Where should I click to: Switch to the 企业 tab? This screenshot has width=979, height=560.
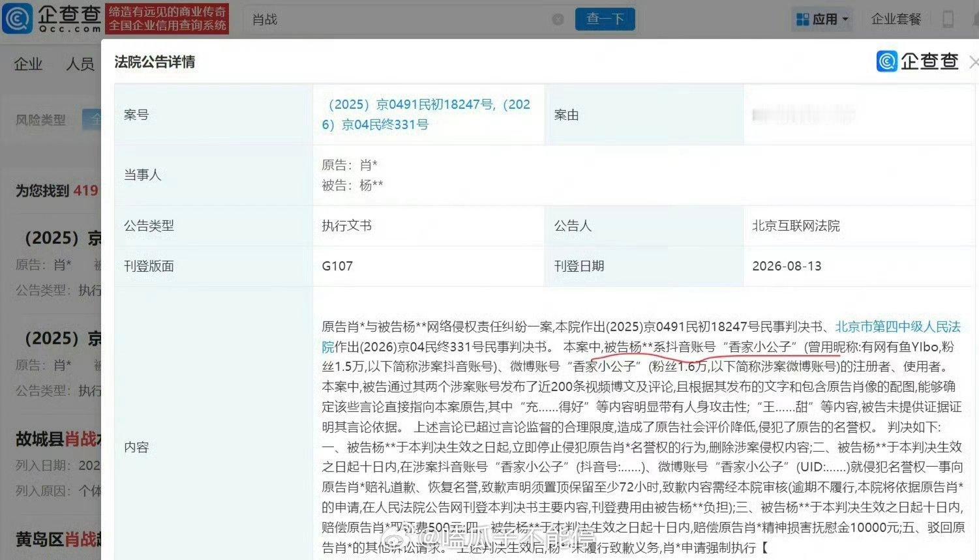pyautogui.click(x=28, y=64)
